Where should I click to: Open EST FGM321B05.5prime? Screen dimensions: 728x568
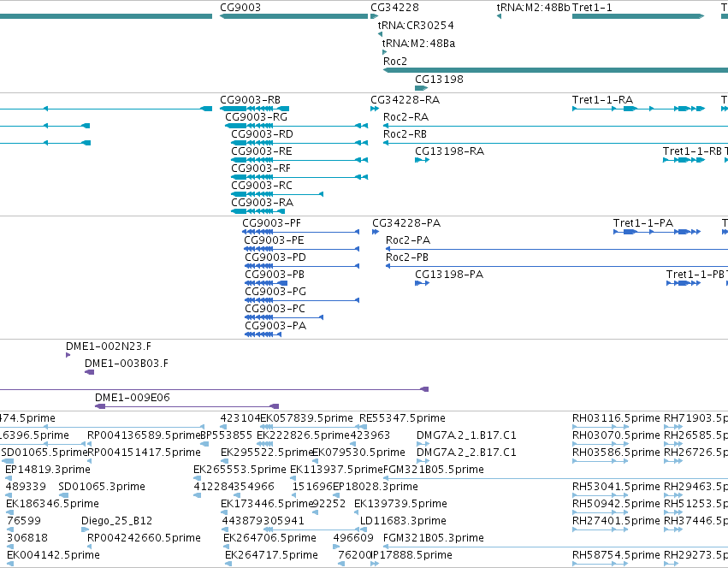point(433,470)
